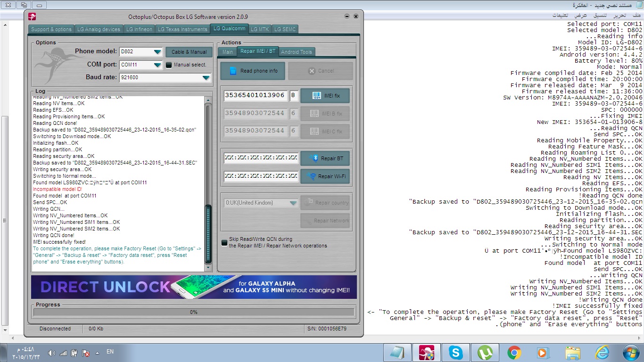
Task: Open the LG Infineon tab
Action: point(139,29)
